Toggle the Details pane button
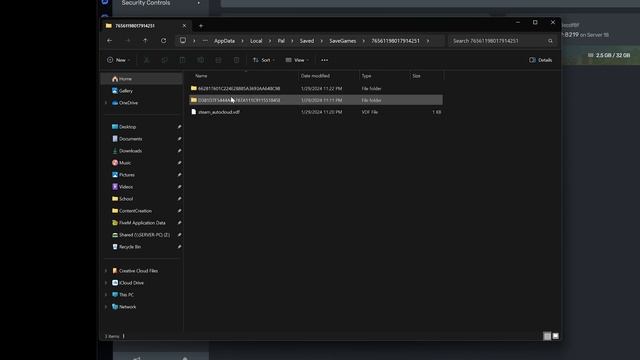Viewport: 640px width, 360px height. click(540, 60)
